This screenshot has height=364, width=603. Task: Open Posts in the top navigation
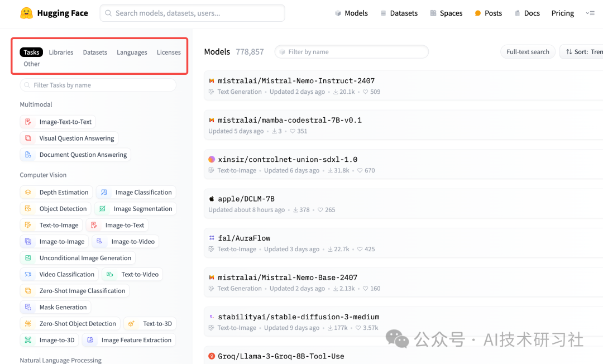tap(489, 13)
